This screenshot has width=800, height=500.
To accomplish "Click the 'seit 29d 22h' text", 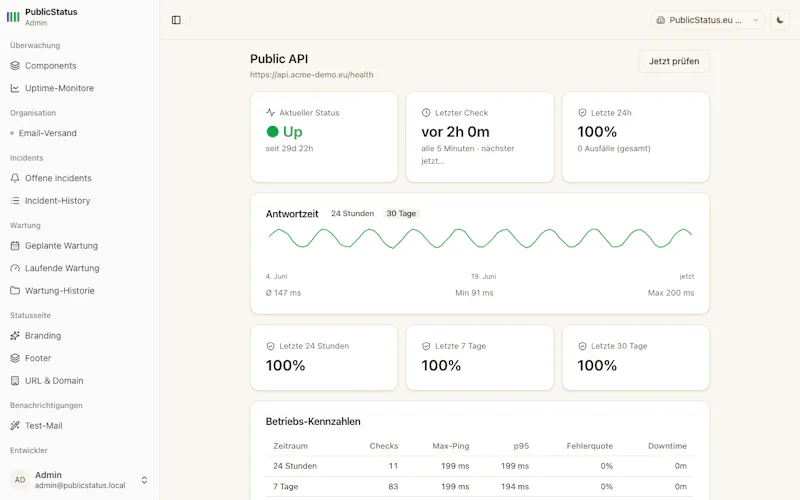I will pyautogui.click(x=289, y=148).
